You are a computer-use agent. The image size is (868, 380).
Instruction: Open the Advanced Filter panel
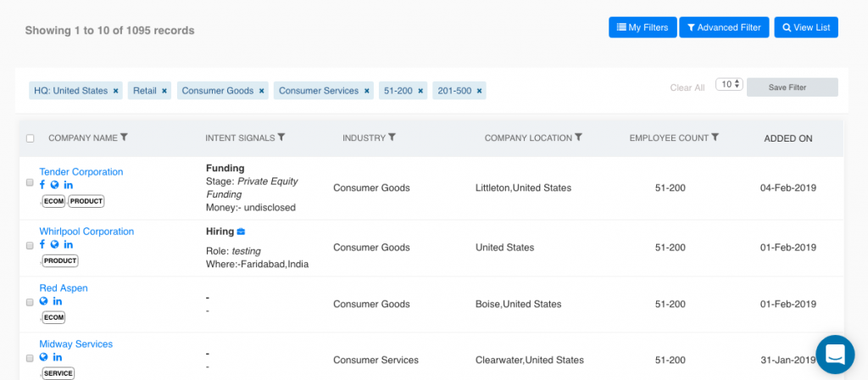point(724,27)
